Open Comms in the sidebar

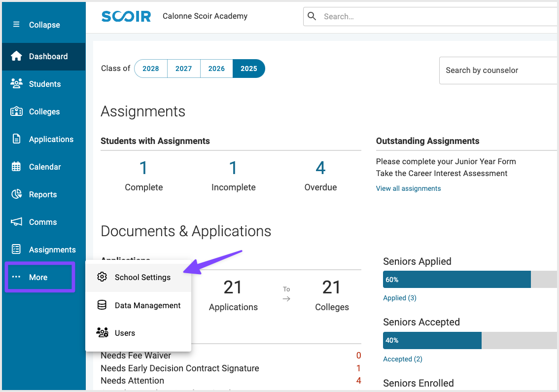coord(44,222)
